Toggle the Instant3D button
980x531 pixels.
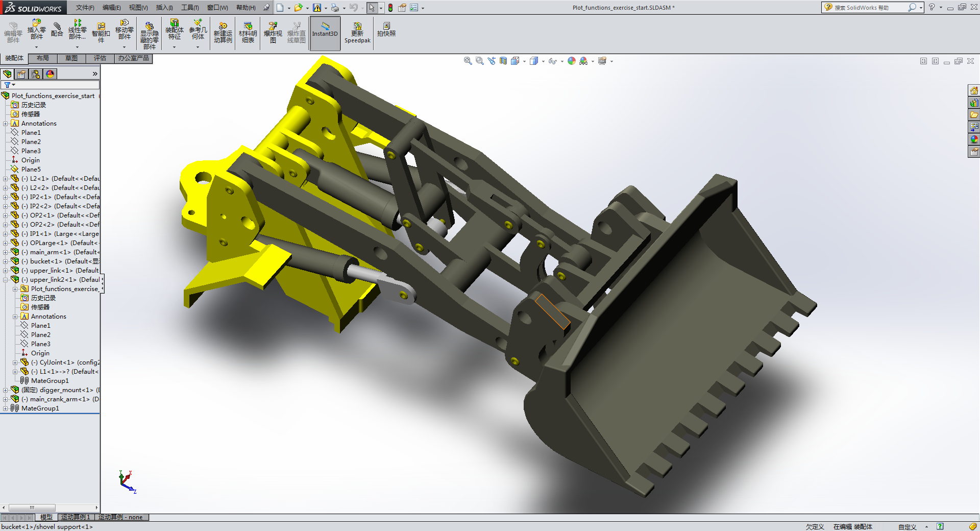coord(325,33)
